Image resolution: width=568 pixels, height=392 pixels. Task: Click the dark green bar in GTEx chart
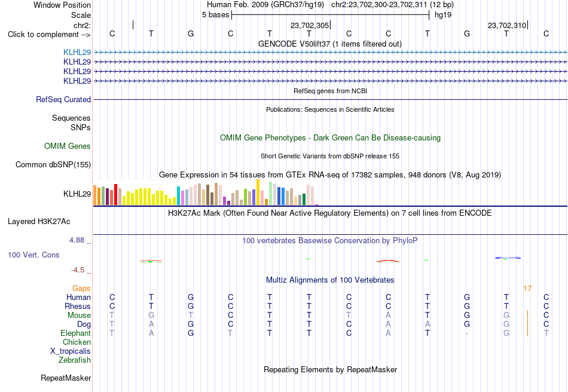(x=304, y=200)
